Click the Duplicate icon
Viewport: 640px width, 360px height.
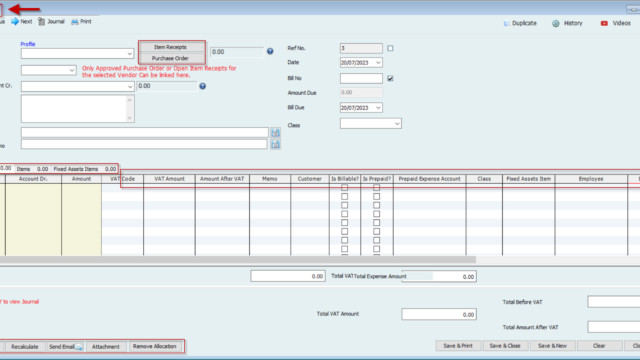pyautogui.click(x=507, y=23)
